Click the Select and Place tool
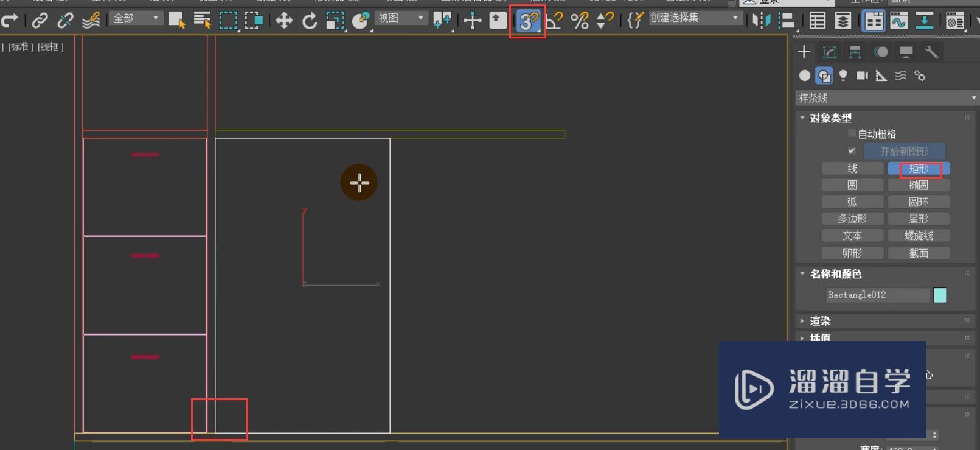 (x=361, y=21)
